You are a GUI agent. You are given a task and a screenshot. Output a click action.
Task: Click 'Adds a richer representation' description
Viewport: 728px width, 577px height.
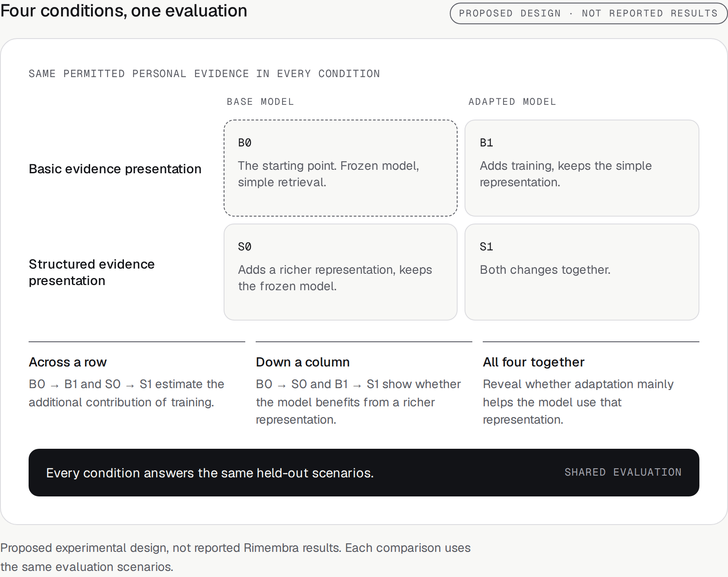click(x=335, y=278)
